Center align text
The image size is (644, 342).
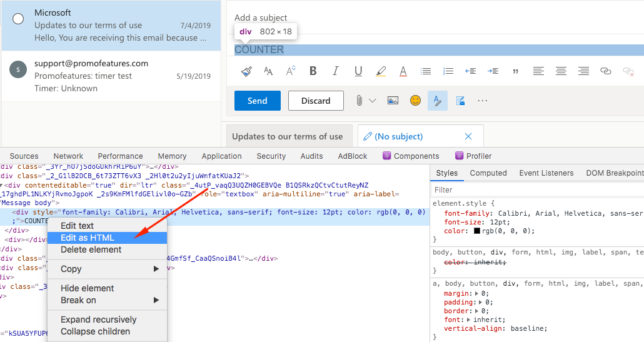click(x=561, y=71)
